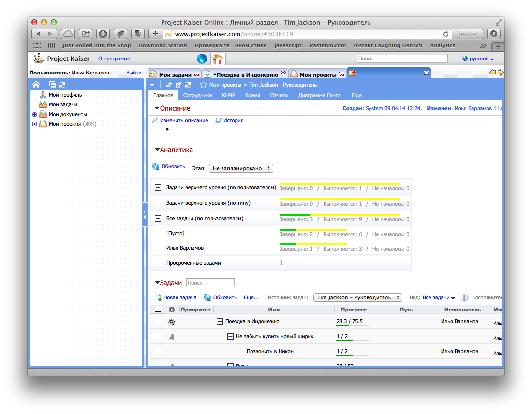
Task: Collapse all tree nodes in left panel
Action: (52, 85)
